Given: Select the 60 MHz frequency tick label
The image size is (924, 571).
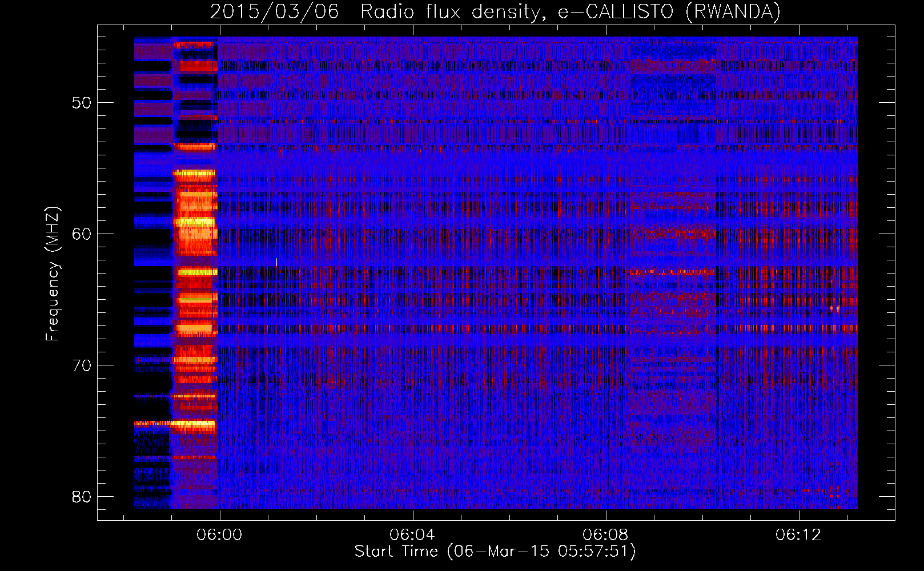Looking at the screenshot, I should point(82,234).
